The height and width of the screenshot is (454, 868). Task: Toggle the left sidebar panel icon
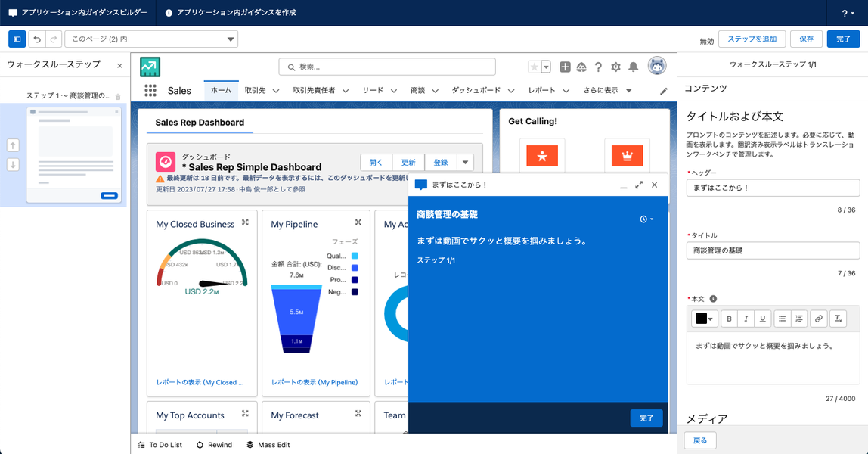point(17,39)
